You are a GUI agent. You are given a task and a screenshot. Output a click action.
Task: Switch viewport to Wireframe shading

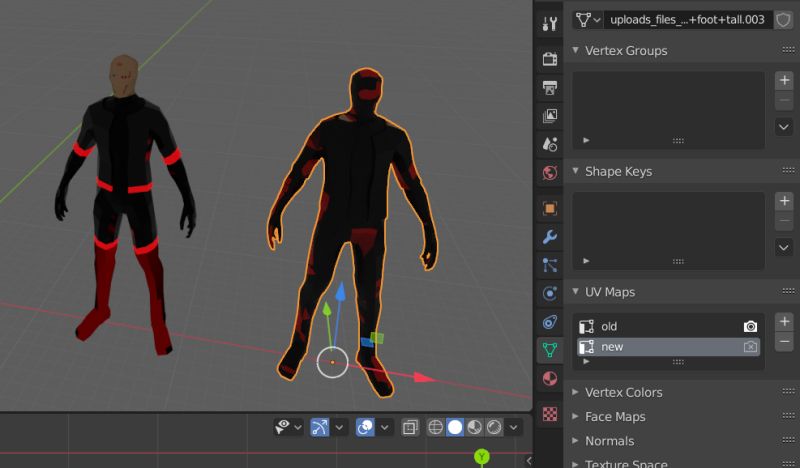435,427
